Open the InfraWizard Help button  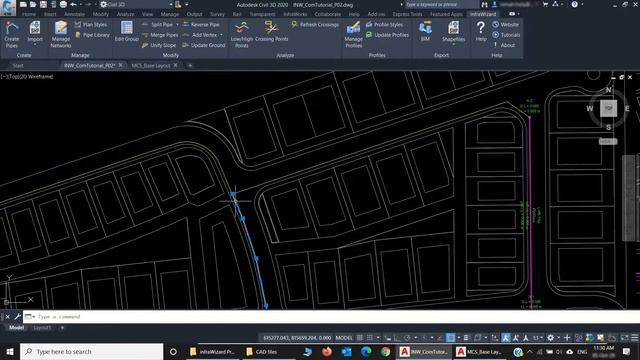pos(481,31)
